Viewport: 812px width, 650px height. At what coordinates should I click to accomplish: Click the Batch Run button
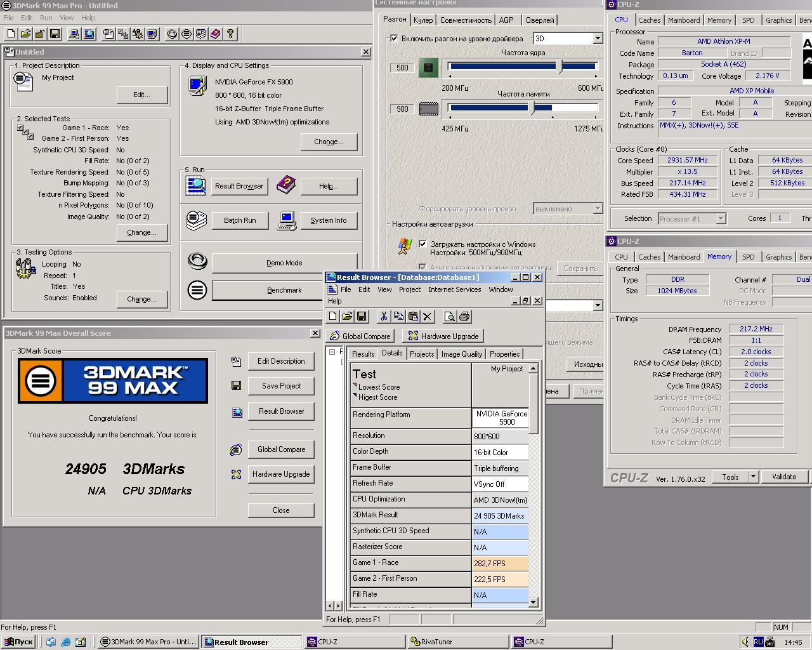tap(240, 220)
